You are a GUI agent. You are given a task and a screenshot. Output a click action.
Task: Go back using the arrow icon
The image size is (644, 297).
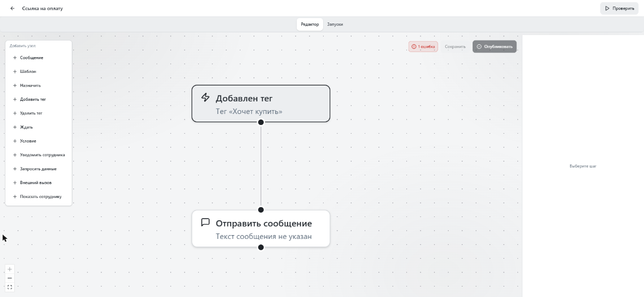coord(12,8)
